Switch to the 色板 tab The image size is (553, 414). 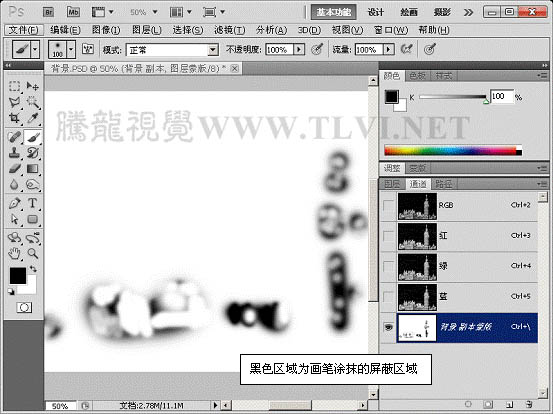tap(418, 75)
